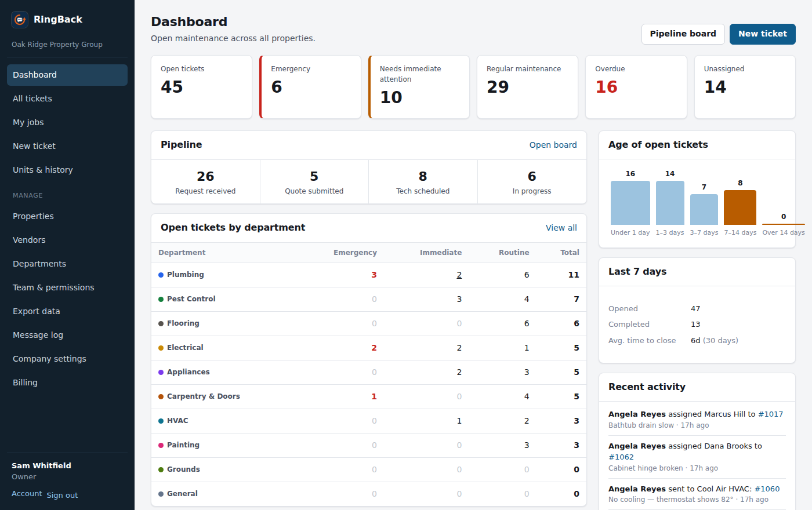Viewport: 812px width, 510px height.
Task: Sign out of the account
Action: pyautogui.click(x=62, y=496)
